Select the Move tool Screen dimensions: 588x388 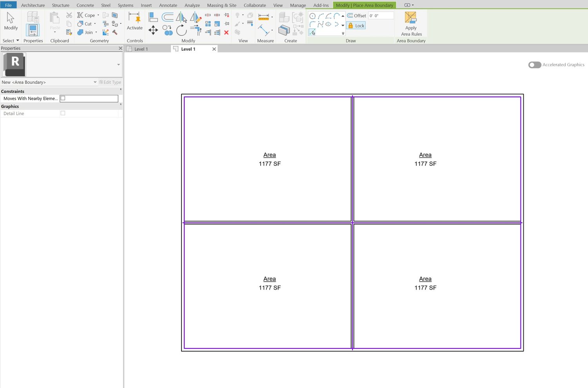click(153, 30)
